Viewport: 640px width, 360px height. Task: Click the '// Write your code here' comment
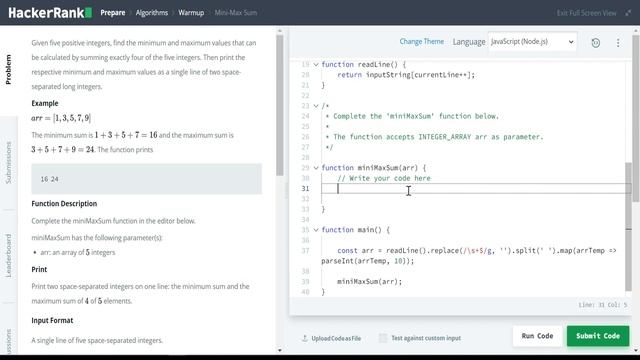[384, 178]
